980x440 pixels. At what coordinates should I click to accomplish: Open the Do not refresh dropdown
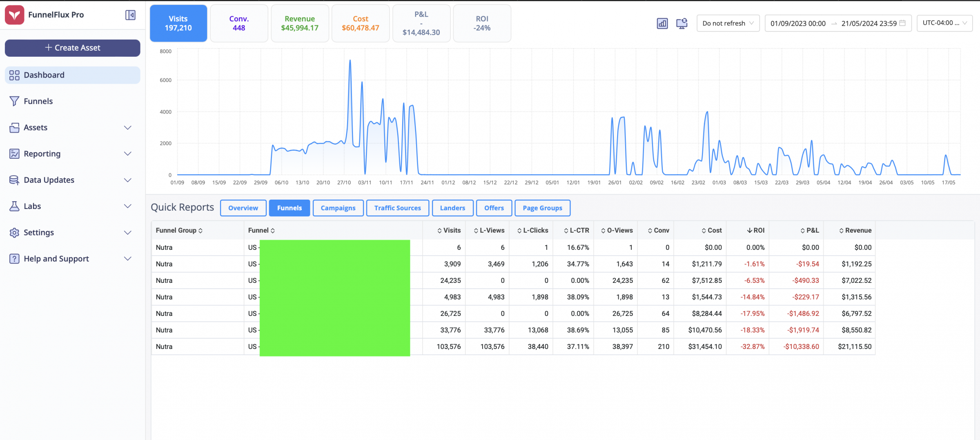728,23
